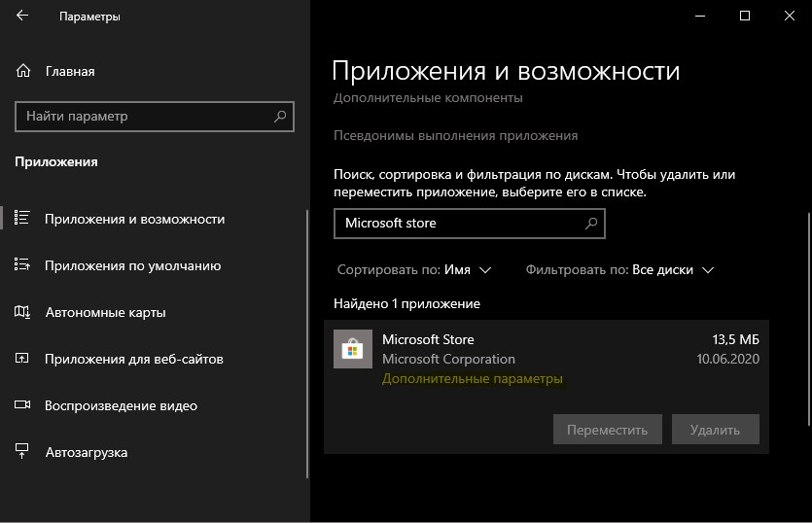Close the Параметры window
The width and height of the screenshot is (812, 523).
790,16
